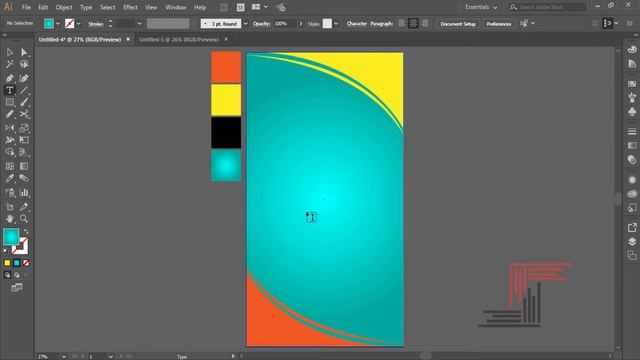Click the Fill color box in toolbar
Screen dimensions: 640x360
[11, 236]
